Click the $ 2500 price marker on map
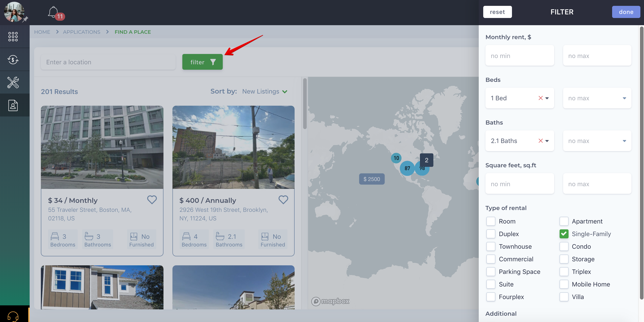The height and width of the screenshot is (322, 644). pos(372,179)
